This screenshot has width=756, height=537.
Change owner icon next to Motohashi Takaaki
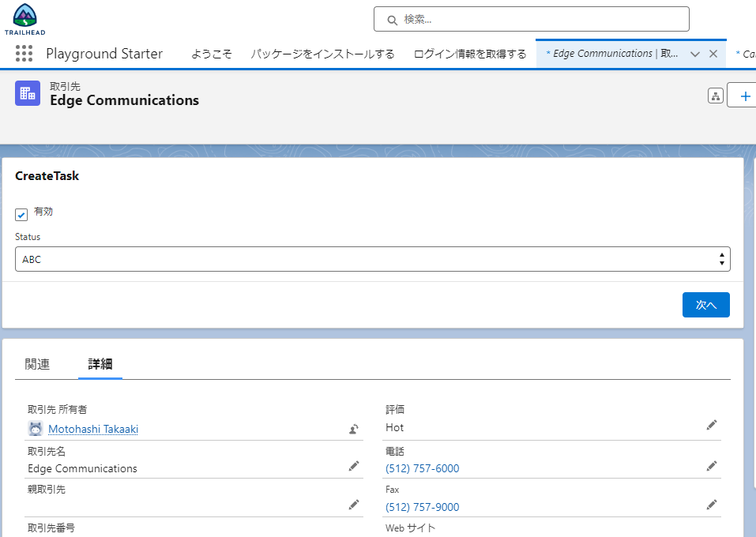(x=354, y=429)
